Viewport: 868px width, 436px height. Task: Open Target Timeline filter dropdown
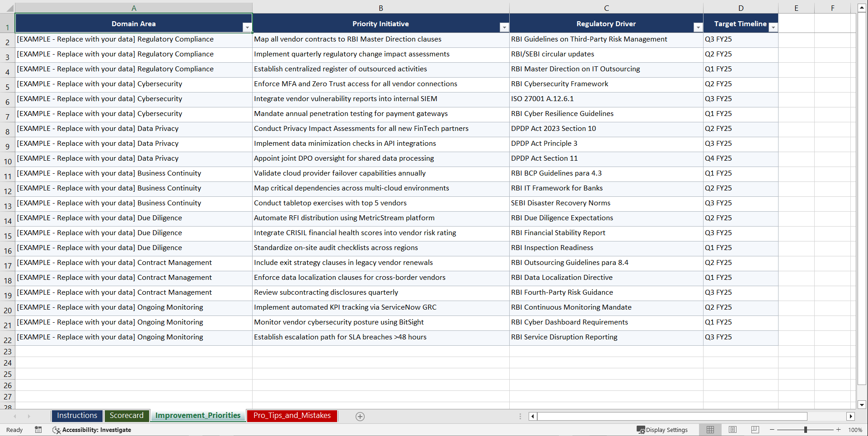point(773,27)
